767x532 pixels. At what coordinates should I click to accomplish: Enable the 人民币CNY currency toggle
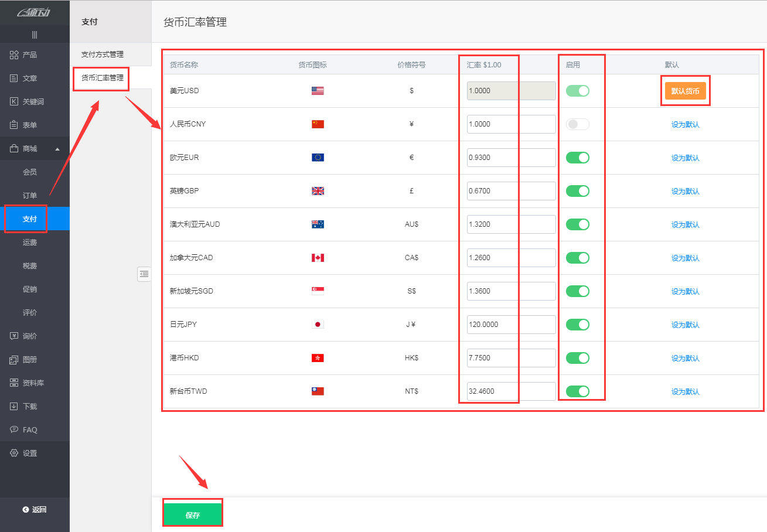click(577, 124)
